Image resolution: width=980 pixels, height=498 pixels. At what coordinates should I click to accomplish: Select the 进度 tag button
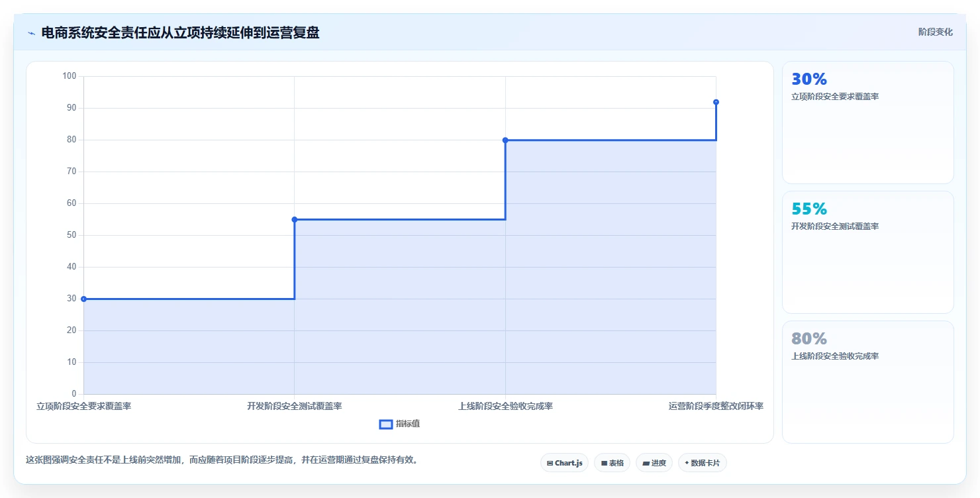click(654, 463)
